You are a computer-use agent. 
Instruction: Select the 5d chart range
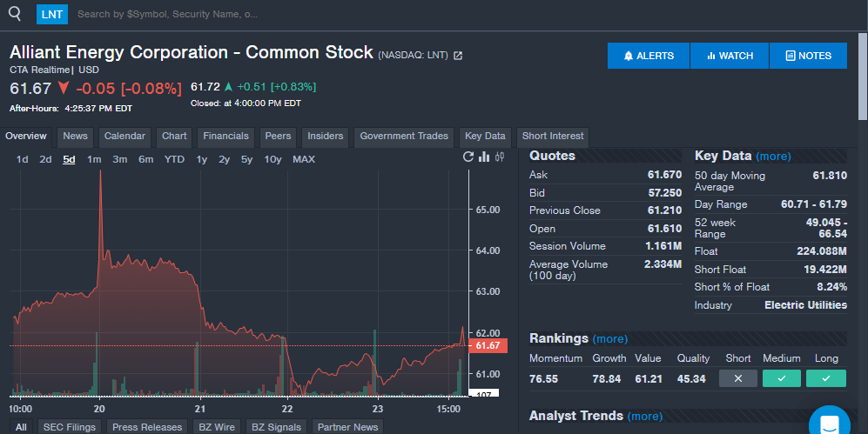(69, 159)
